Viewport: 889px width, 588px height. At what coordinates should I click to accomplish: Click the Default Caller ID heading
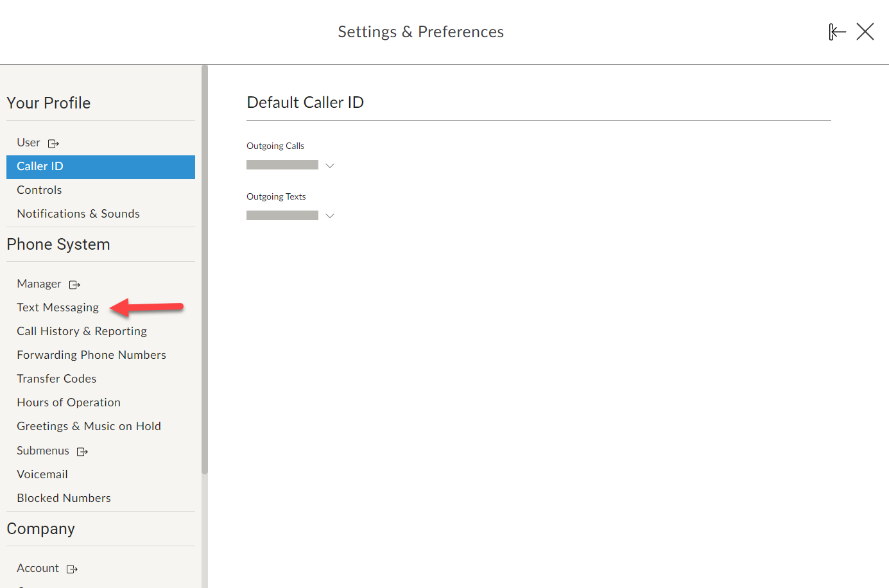click(x=306, y=103)
